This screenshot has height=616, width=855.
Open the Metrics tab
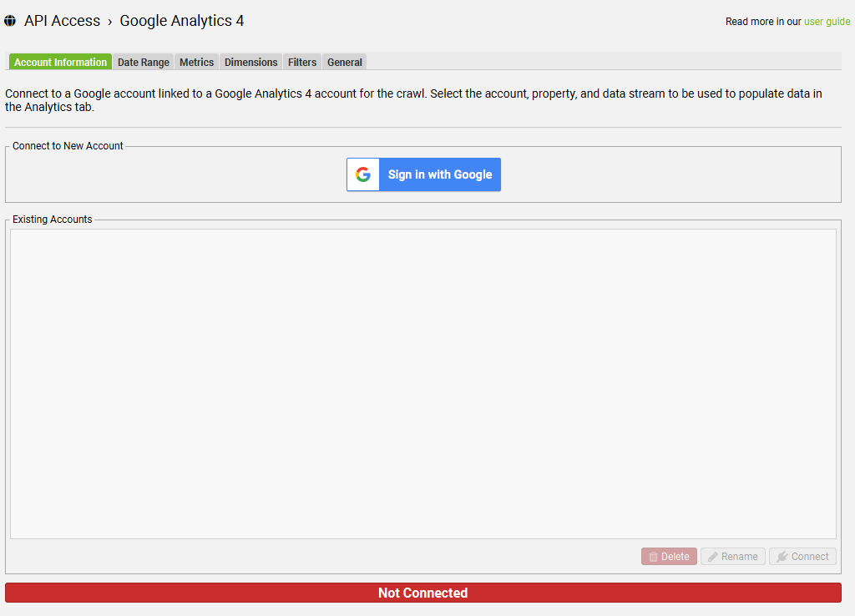tap(197, 62)
